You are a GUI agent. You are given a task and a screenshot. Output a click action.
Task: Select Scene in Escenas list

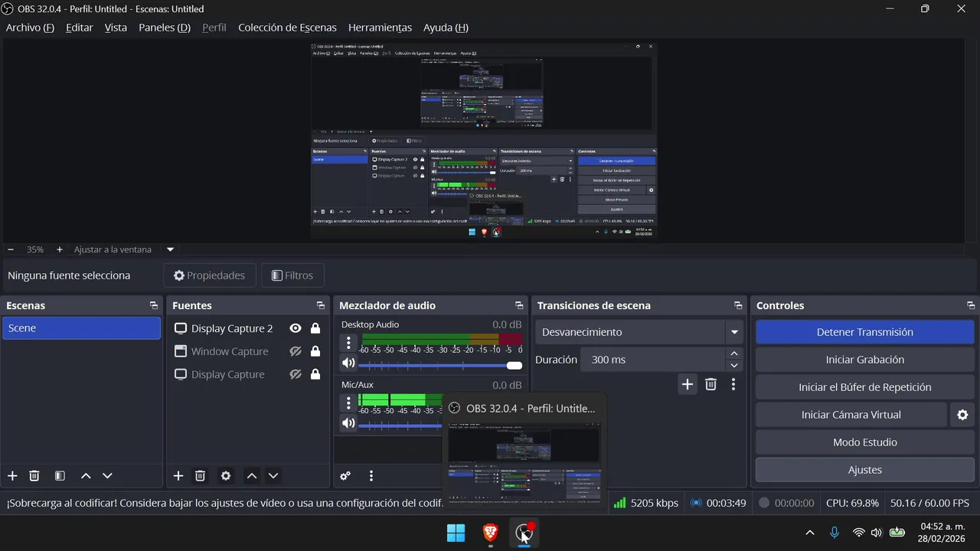click(81, 328)
